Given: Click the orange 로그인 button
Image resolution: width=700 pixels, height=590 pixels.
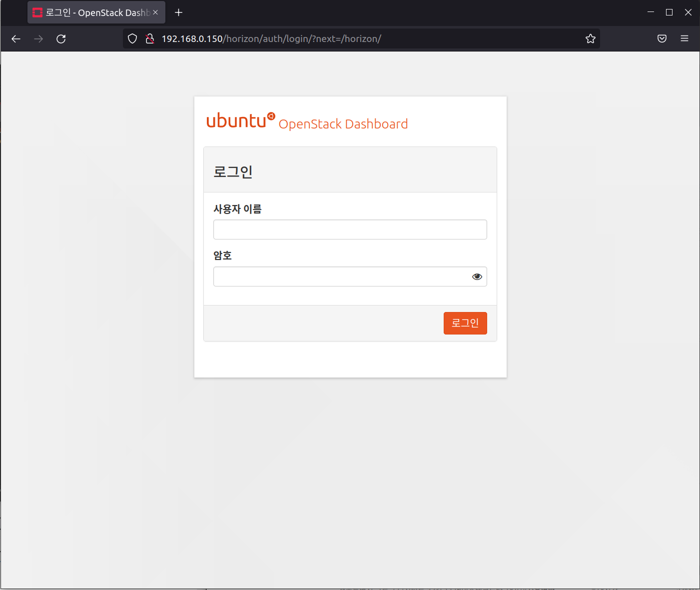Looking at the screenshot, I should 465,323.
